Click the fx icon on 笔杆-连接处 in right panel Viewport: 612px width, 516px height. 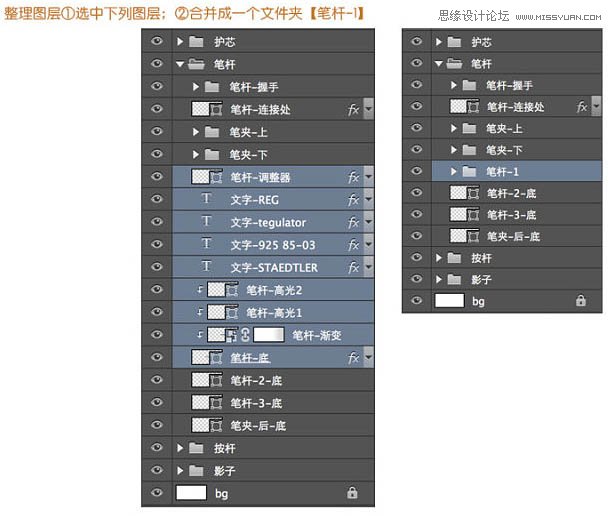pos(582,107)
